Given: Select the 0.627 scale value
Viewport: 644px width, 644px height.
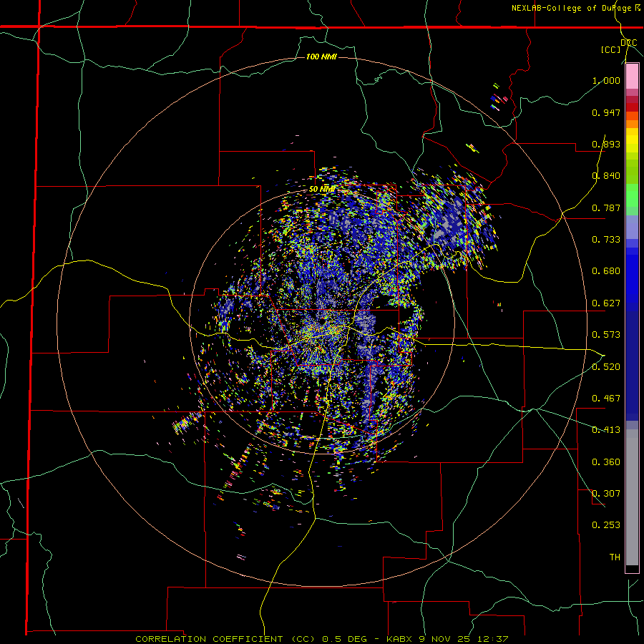Looking at the screenshot, I should pos(606,303).
